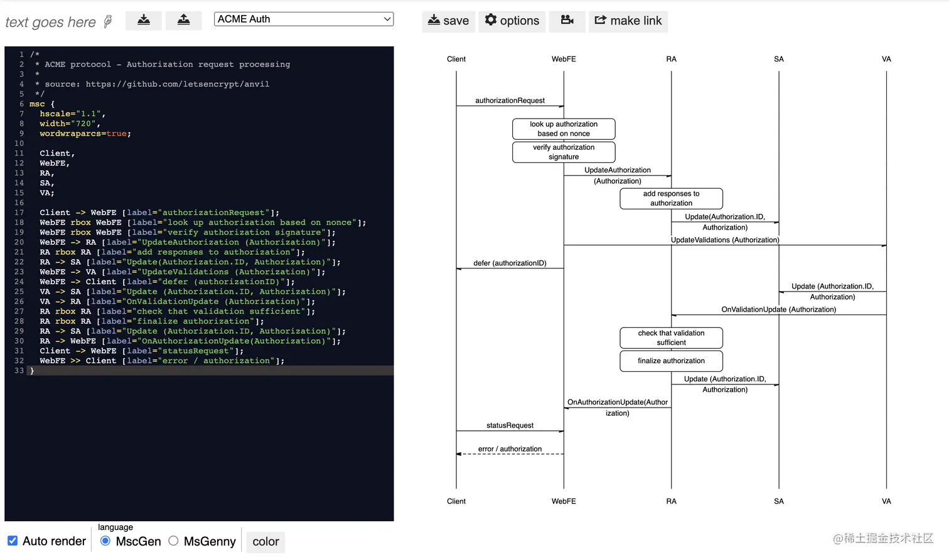Screen dimensions: 949x560
Task: Click the share arrow icon in make link
Action: click(x=601, y=21)
